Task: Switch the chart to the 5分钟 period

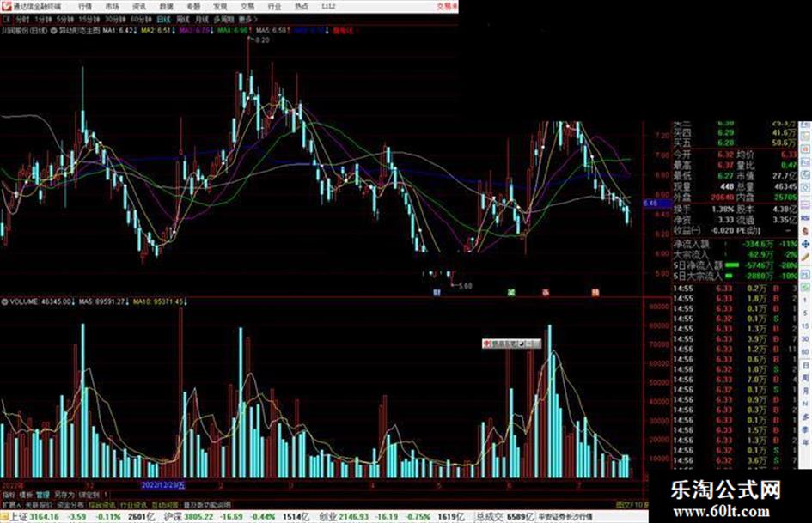Action: tap(64, 20)
